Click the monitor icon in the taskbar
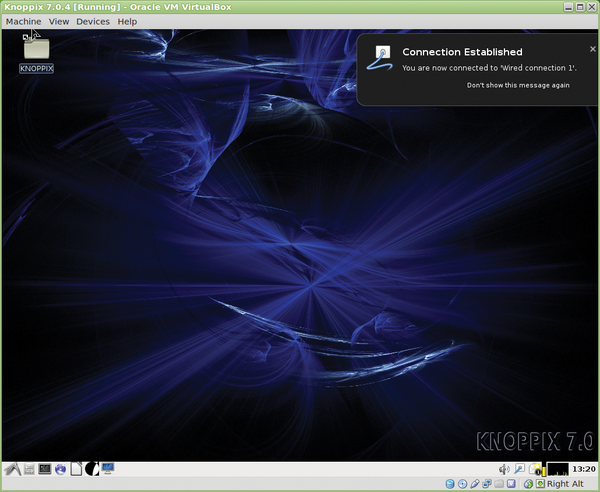600x492 pixels. [107, 468]
